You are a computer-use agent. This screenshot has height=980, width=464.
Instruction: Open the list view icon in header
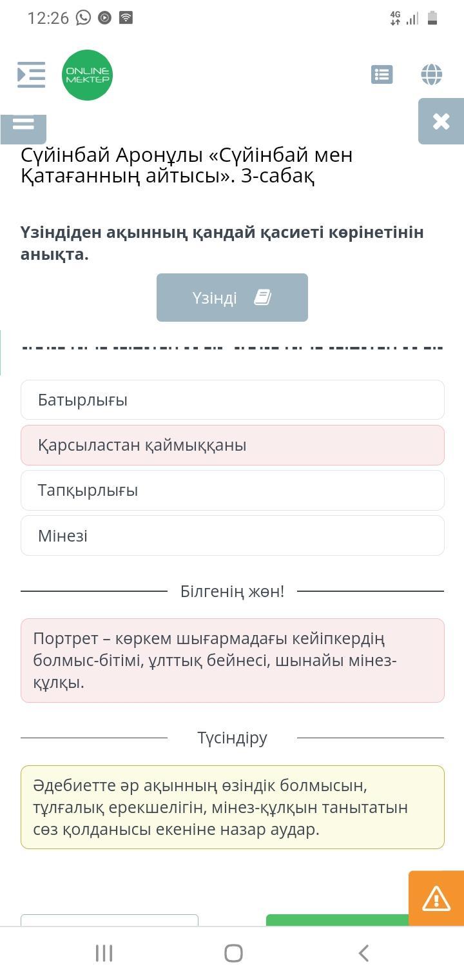382,75
